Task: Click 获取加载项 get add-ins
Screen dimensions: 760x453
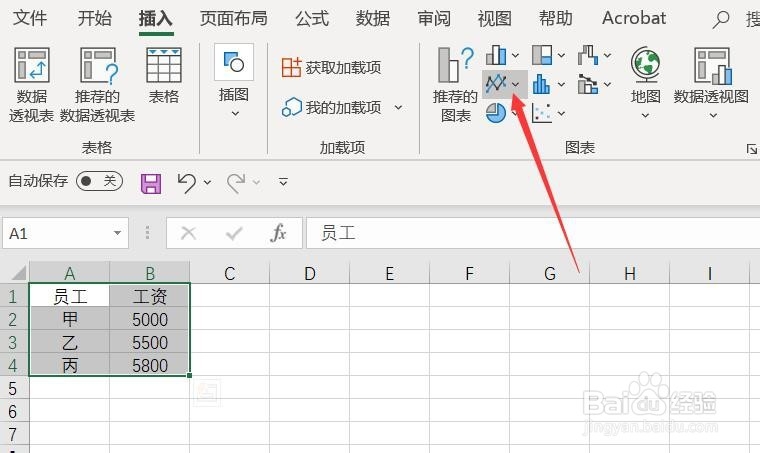Action: point(332,67)
